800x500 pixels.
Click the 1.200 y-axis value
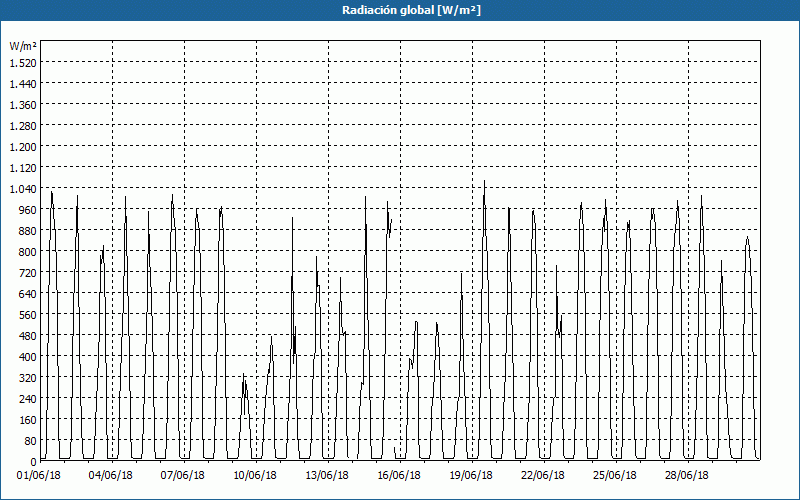(x=23, y=147)
